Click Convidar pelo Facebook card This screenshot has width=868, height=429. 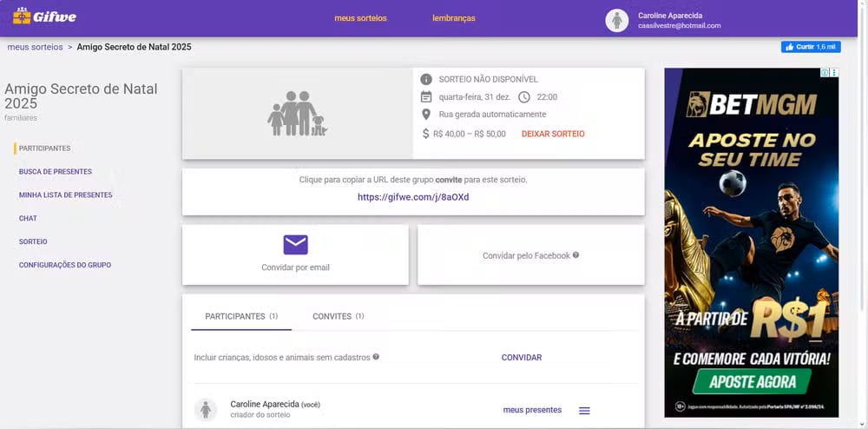pyautogui.click(x=531, y=254)
